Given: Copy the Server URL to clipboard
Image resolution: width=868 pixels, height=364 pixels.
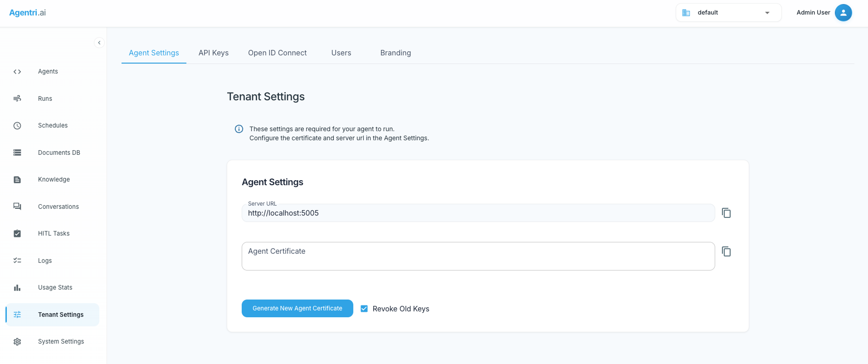Looking at the screenshot, I should pyautogui.click(x=726, y=213).
